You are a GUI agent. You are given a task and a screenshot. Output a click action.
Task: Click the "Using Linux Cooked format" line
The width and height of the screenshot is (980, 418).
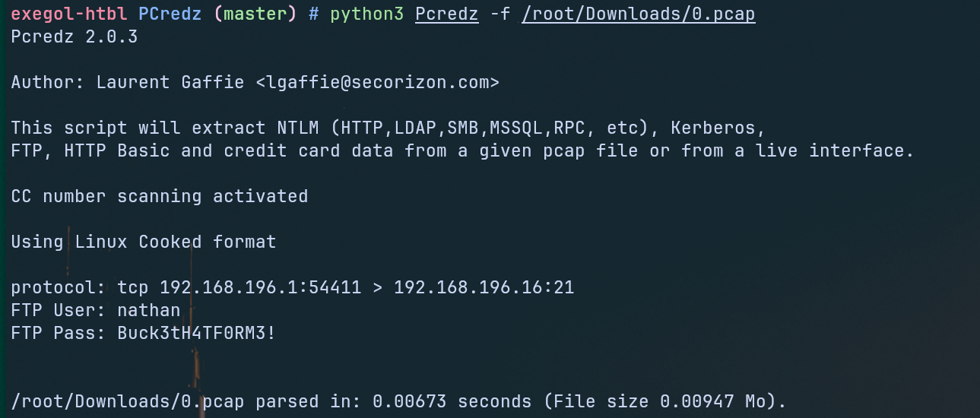(144, 242)
